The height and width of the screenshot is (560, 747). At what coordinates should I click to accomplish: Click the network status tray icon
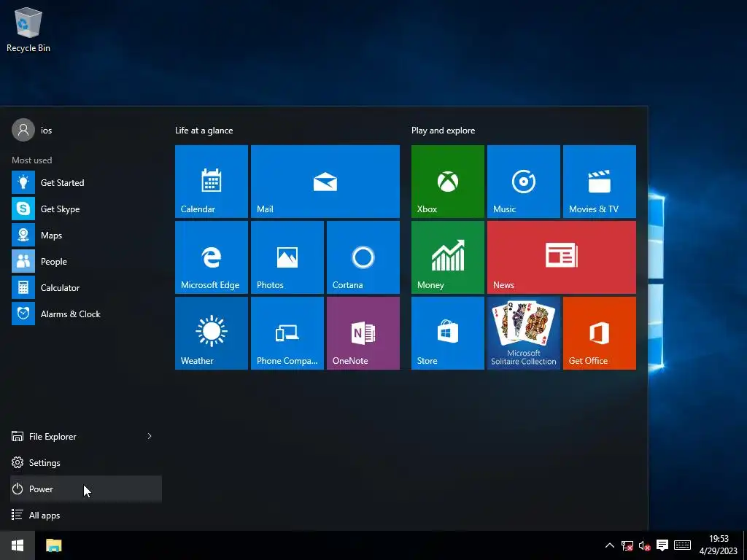(627, 545)
